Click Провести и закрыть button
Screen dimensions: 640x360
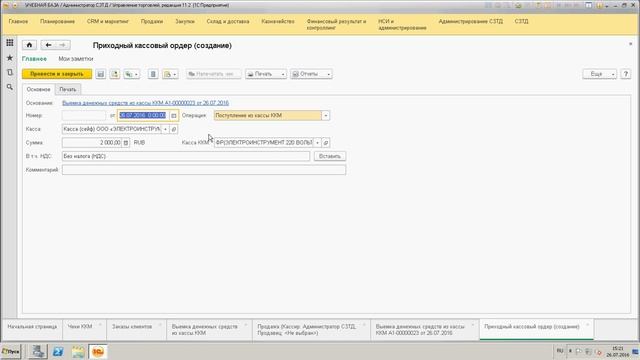pos(57,74)
